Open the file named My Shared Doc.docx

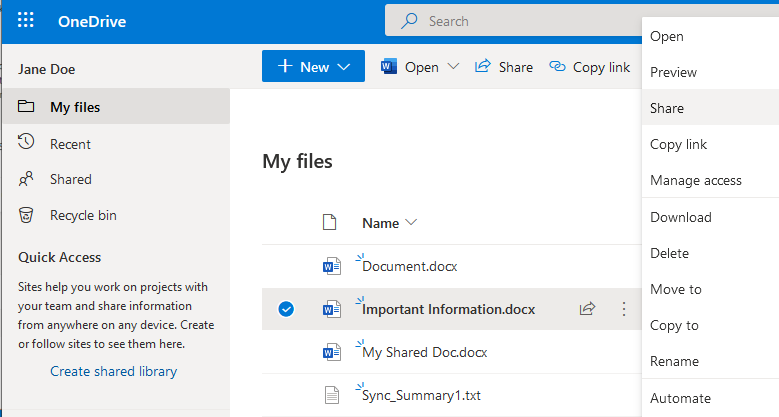(x=424, y=352)
